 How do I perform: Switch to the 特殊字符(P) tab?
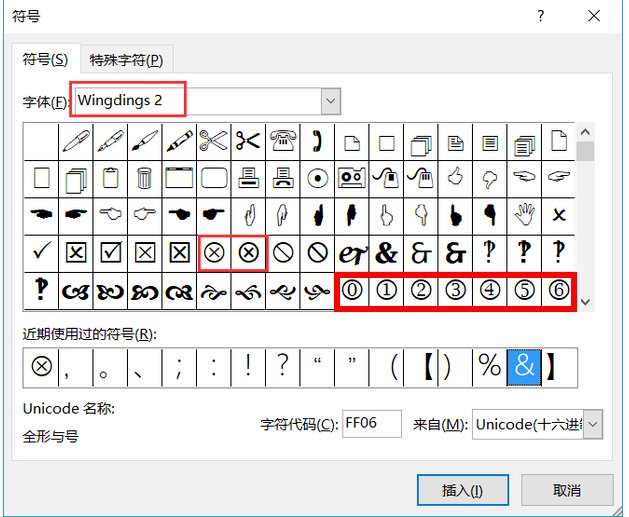click(x=126, y=60)
